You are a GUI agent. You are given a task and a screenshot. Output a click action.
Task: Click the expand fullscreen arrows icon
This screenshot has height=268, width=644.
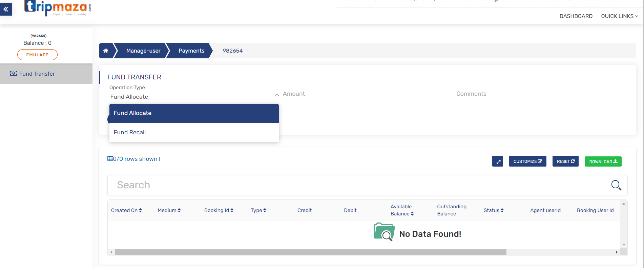(x=497, y=161)
